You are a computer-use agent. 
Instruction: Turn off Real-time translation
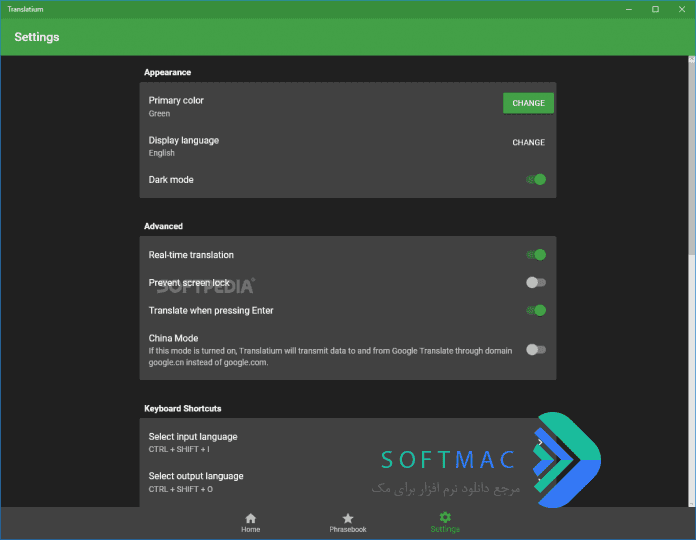(536, 255)
